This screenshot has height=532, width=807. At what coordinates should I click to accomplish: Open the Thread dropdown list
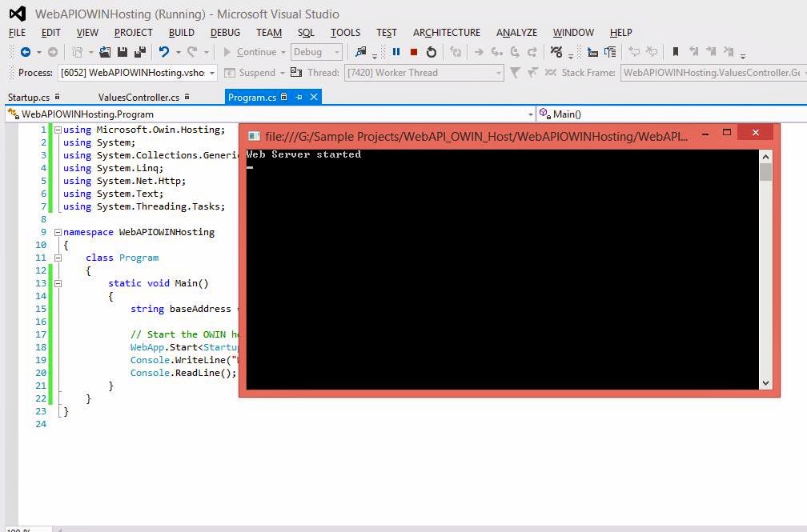498,73
